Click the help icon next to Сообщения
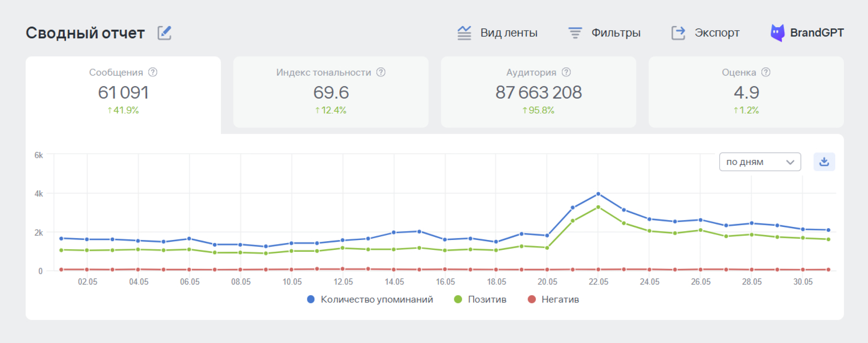The height and width of the screenshot is (343, 868). coord(153,72)
